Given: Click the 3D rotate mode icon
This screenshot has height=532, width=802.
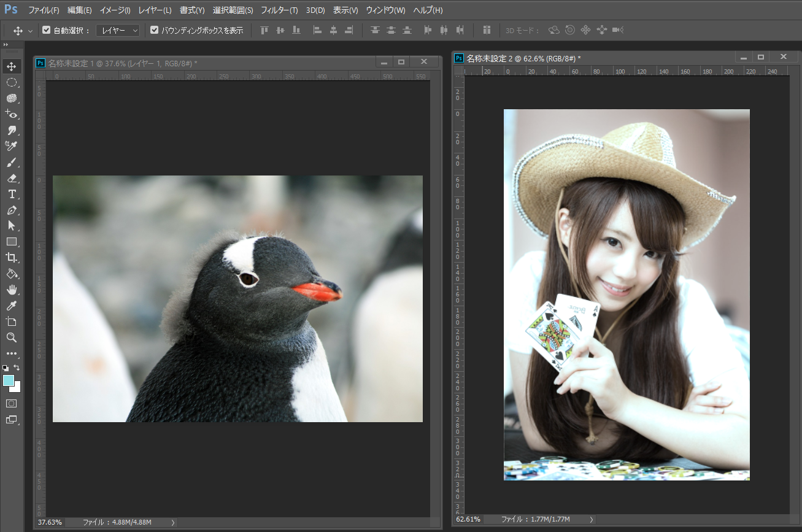Looking at the screenshot, I should click(554, 30).
